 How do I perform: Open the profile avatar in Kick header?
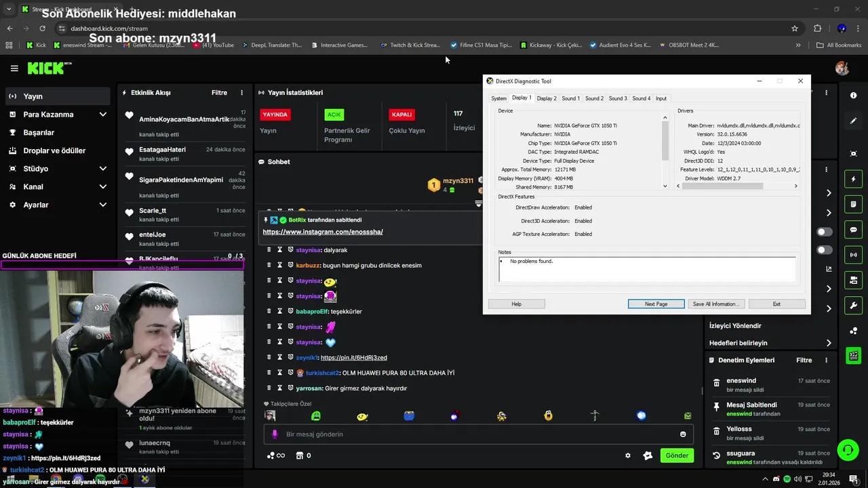(x=842, y=68)
